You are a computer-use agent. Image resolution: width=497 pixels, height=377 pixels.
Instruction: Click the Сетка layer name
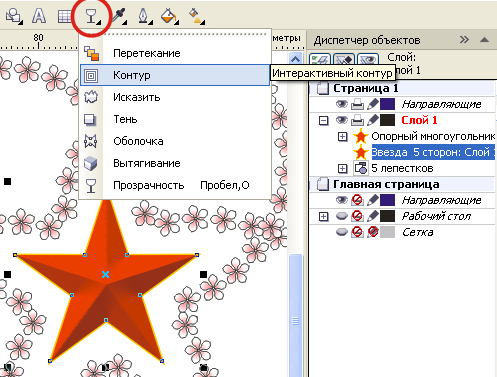pos(418,232)
